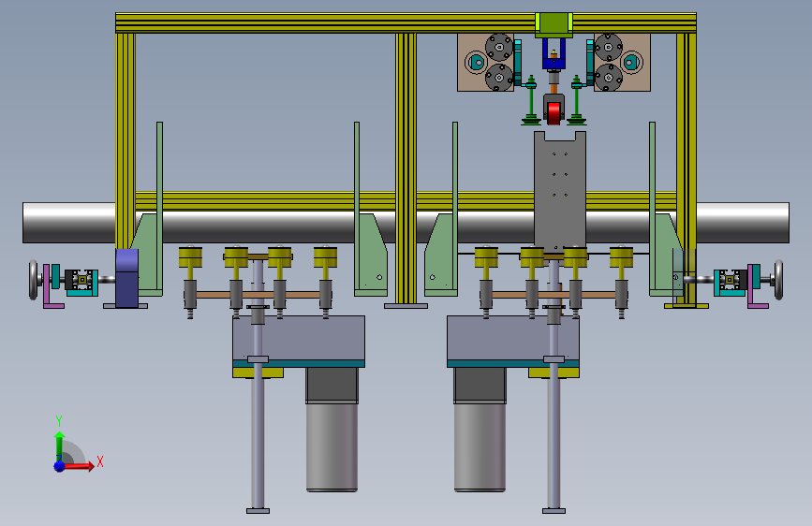Select the handwheel at the far left end
Screen dimensions: 812x526
pyautogui.click(x=34, y=280)
